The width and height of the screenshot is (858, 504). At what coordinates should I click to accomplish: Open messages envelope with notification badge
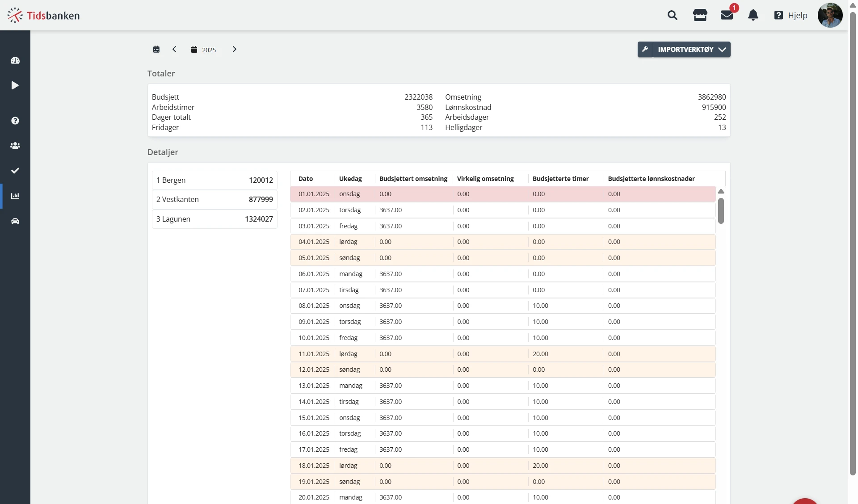click(727, 16)
